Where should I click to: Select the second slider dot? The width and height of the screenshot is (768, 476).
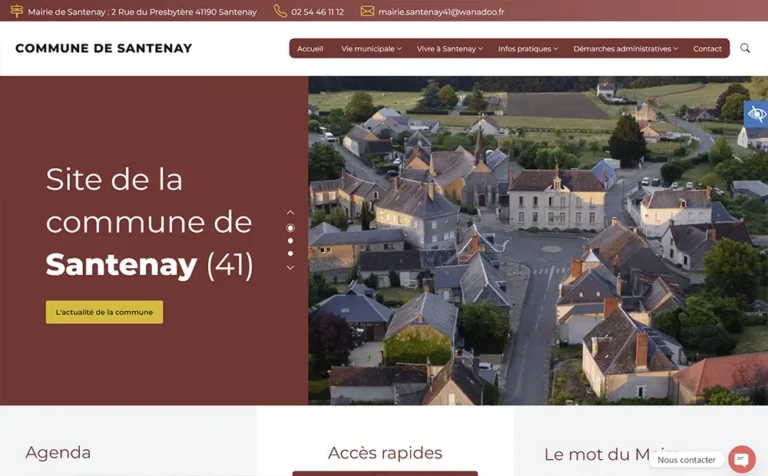[290, 241]
